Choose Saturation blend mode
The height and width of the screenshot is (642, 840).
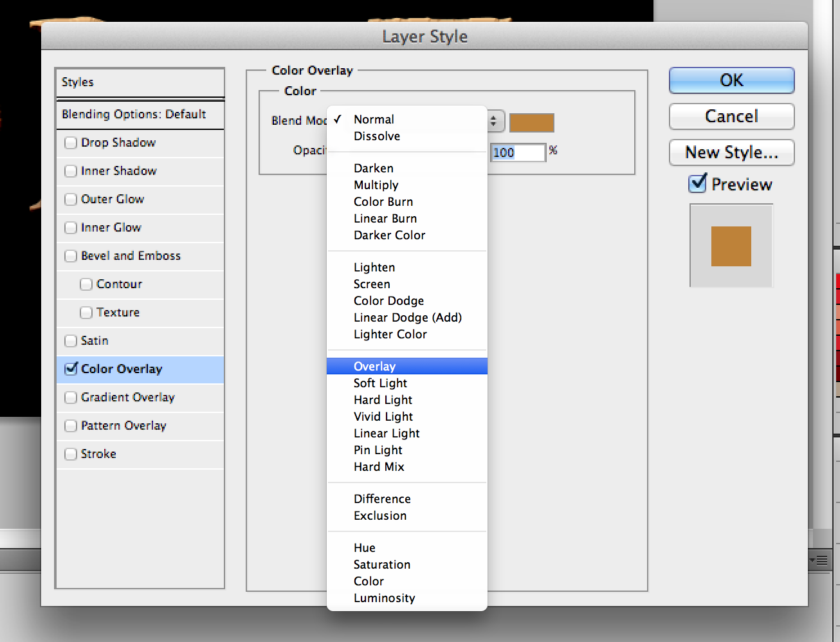[406, 565]
